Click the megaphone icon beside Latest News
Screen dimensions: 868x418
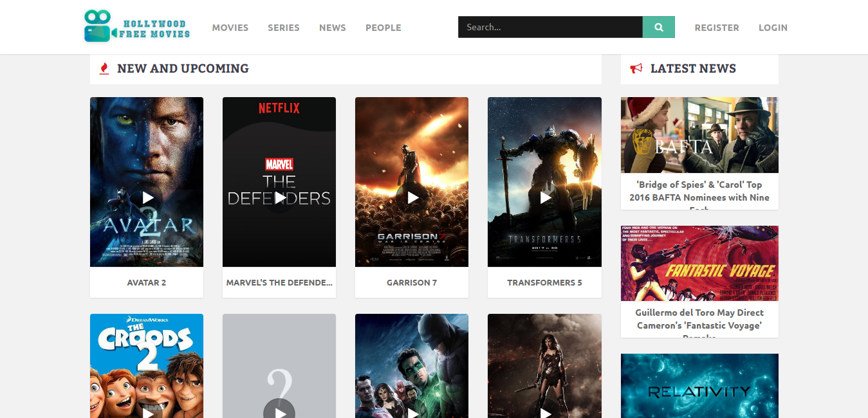click(x=636, y=68)
